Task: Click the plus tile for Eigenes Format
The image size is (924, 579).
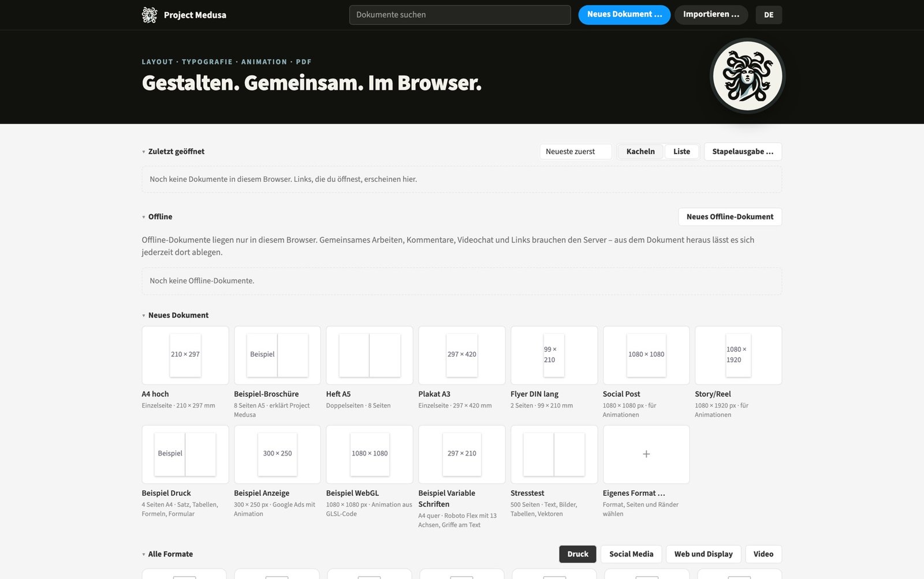Action: point(646,454)
